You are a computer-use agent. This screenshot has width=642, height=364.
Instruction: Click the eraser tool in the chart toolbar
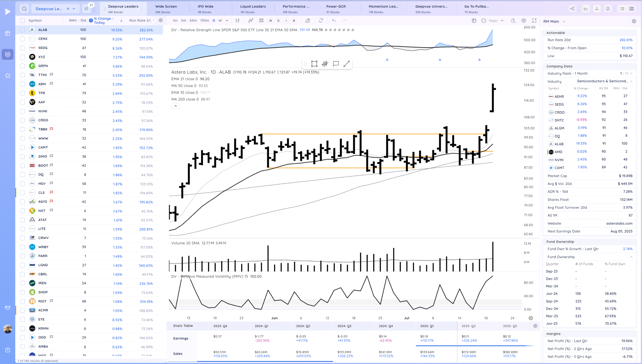(x=308, y=21)
